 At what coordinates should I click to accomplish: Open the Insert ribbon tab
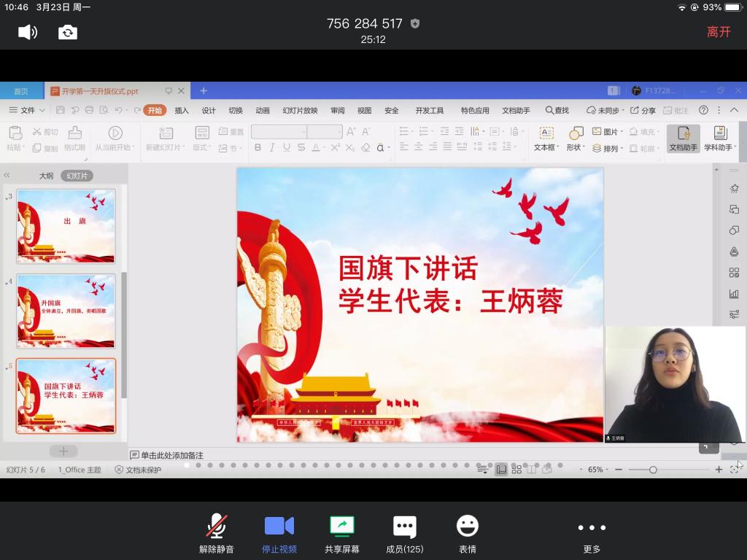click(182, 111)
